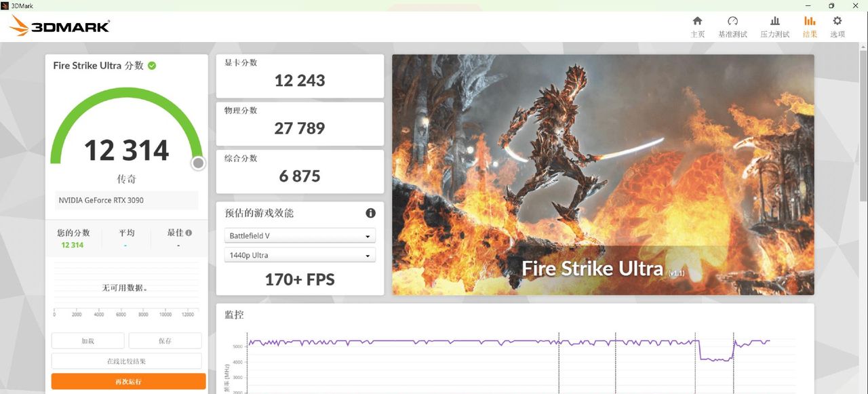868x394 pixels.
Task: Click the speedometer benchmark icon
Action: click(732, 21)
